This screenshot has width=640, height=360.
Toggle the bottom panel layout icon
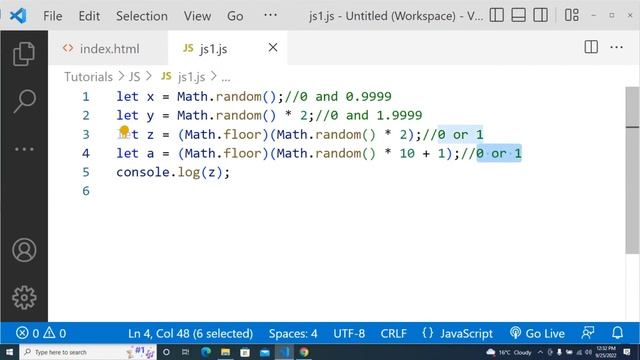(x=518, y=16)
